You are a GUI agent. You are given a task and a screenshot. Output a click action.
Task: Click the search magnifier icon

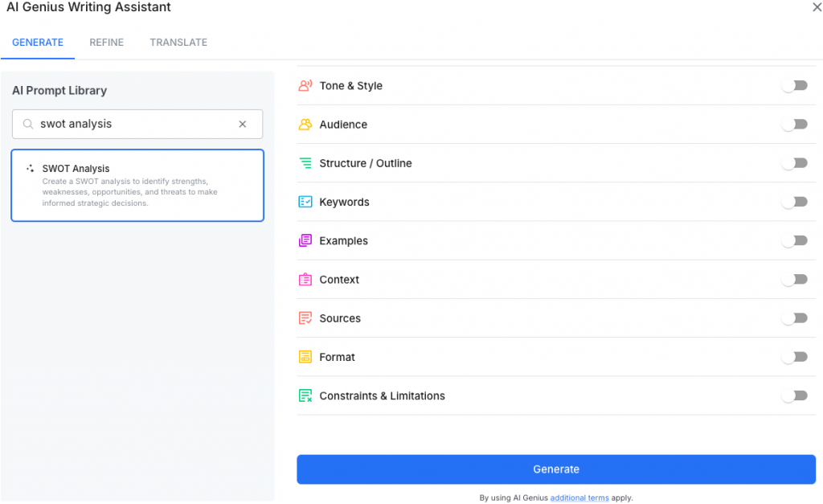coord(28,124)
